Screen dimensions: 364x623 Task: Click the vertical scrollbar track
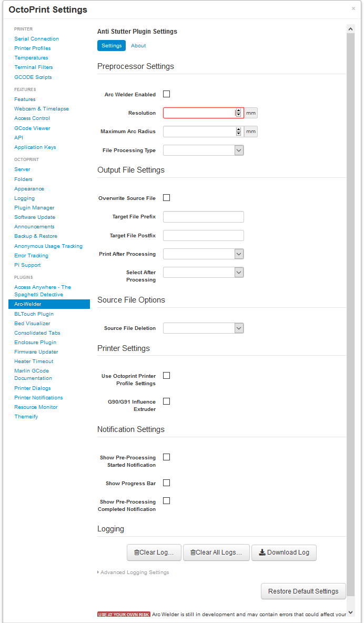tap(350, 318)
